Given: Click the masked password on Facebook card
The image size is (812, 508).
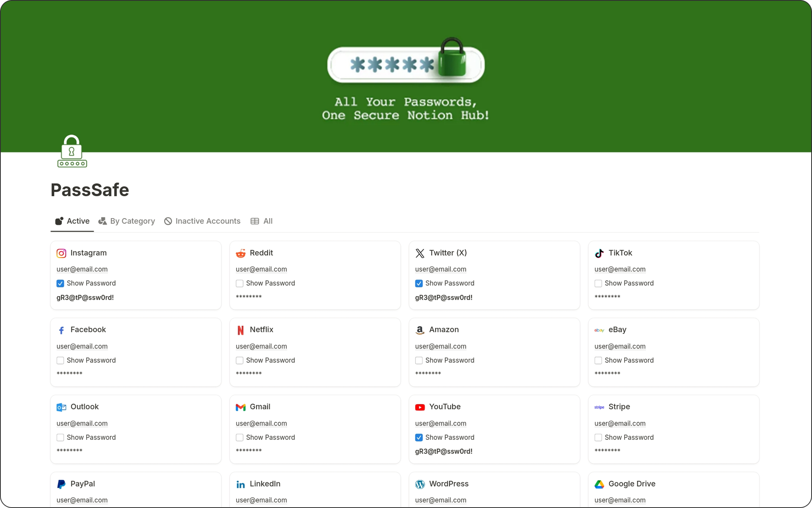Looking at the screenshot, I should [x=69, y=374].
